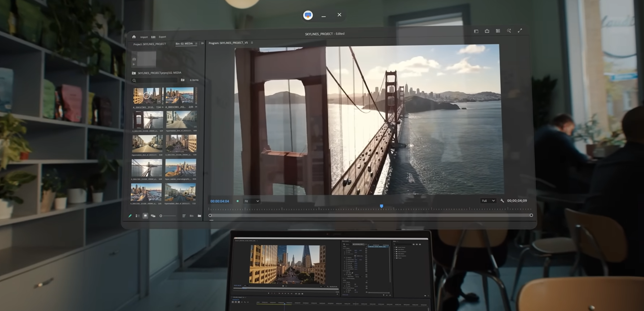Switch to Project: SKYLINES_PROJECT panel tab

[150, 44]
